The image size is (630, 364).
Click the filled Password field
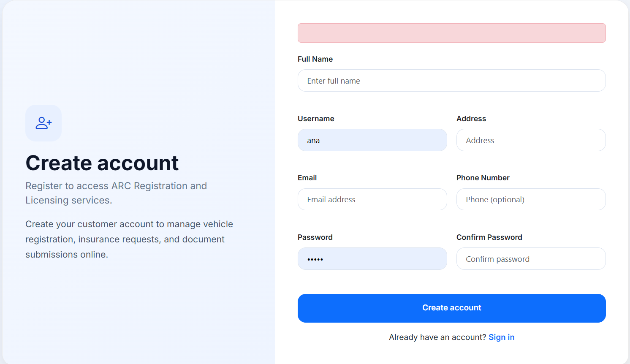tap(372, 258)
